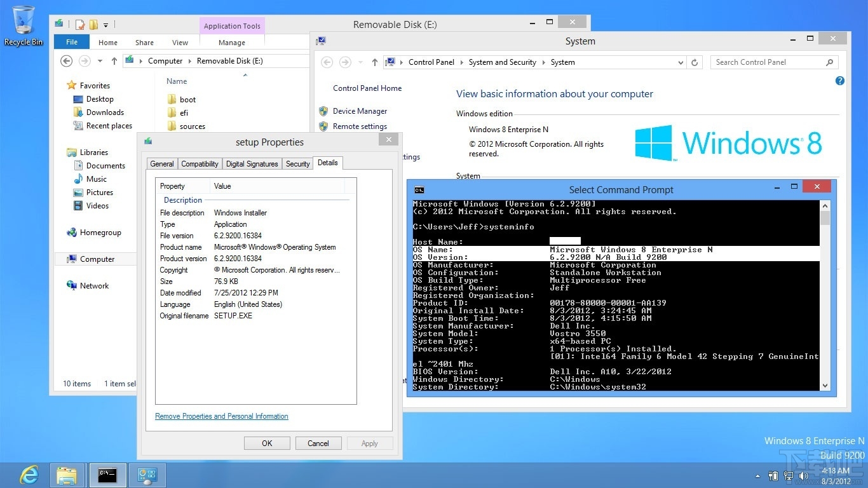Click the New Folder quick access icon
The width and height of the screenshot is (868, 488).
click(x=93, y=24)
